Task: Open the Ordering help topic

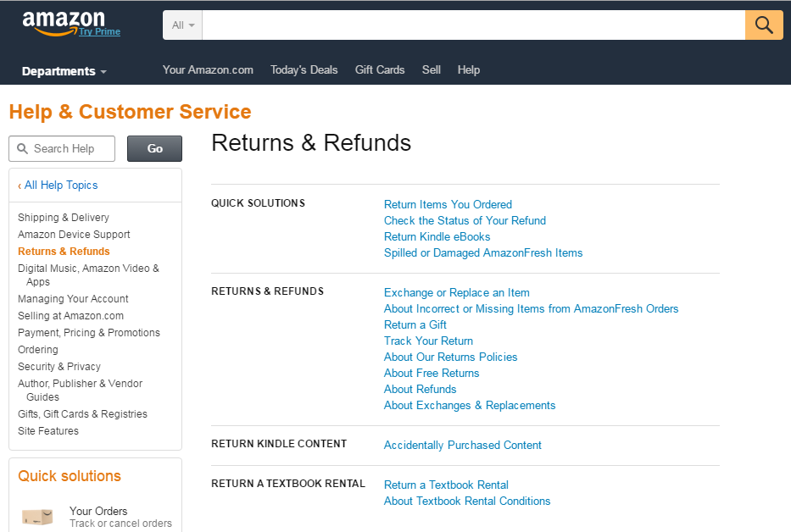Action: 38,350
